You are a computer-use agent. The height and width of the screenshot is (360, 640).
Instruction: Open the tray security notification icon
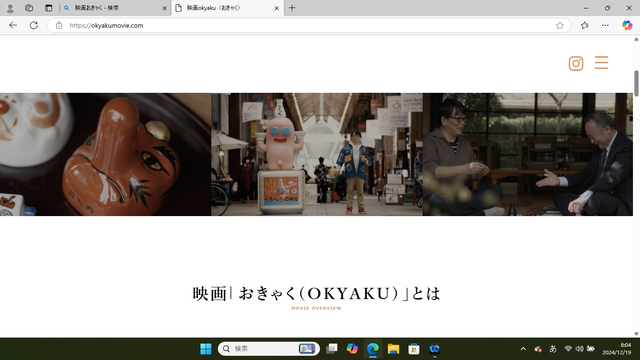click(538, 349)
